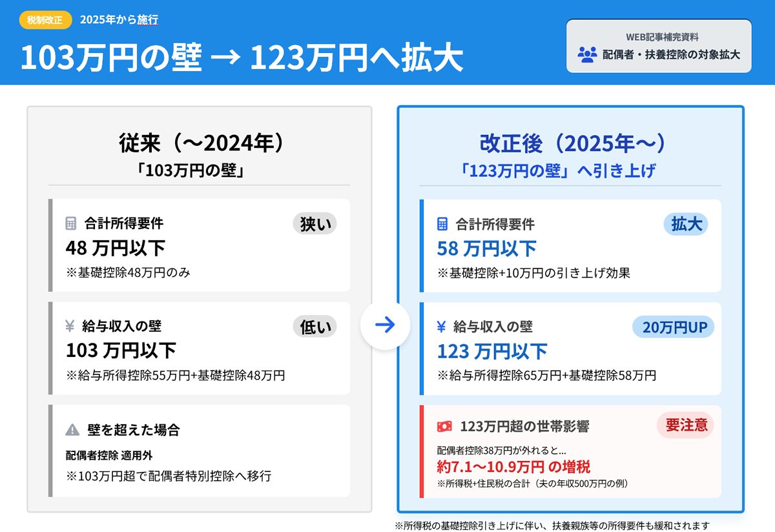Viewport: 775px width, 532px height.
Task: Click the 約7.1〜10.9万円 の増税 red text
Action: [513, 467]
